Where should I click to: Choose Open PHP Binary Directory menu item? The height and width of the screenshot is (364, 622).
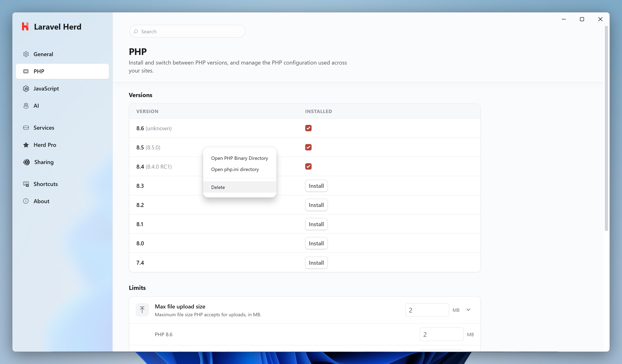(239, 158)
